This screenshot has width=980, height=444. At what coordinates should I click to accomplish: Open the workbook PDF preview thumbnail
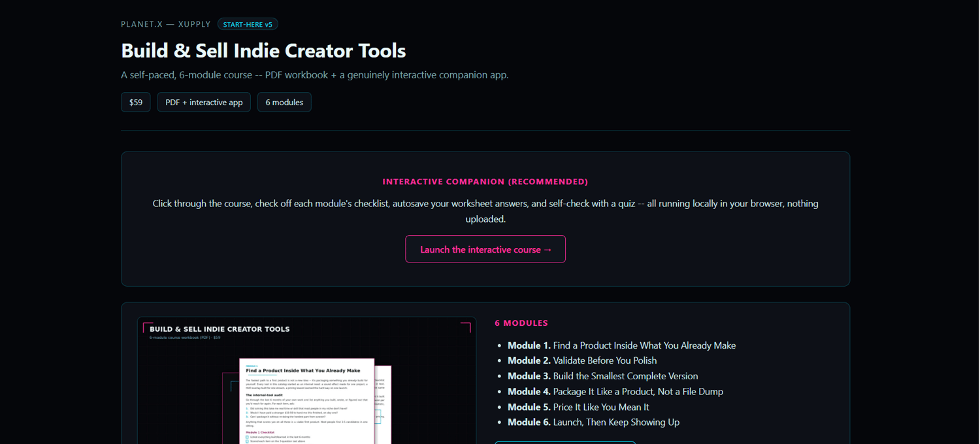(x=307, y=381)
